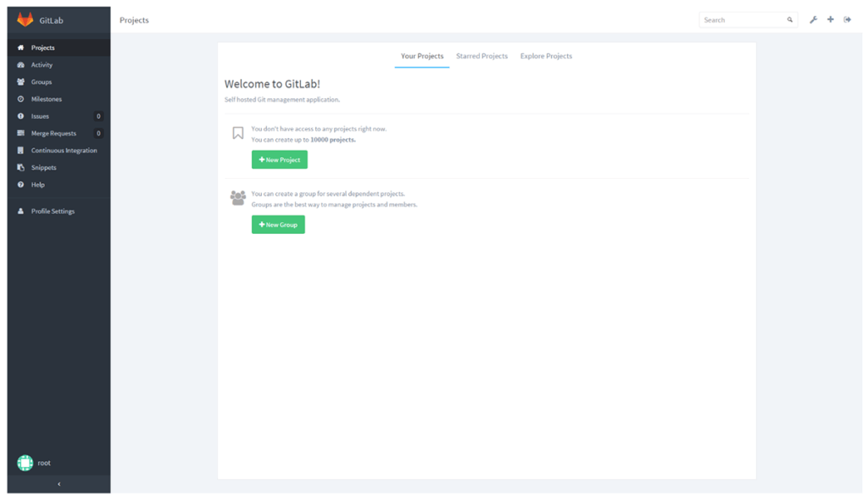The width and height of the screenshot is (868, 496).
Task: Click the 'Welcome to GitLab!' heading
Action: (272, 84)
